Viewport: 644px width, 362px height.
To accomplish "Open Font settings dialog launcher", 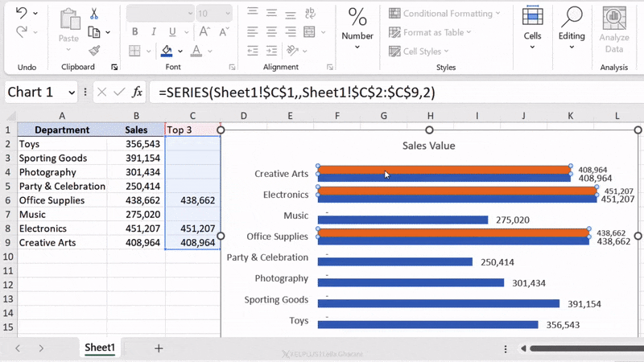I will click(x=232, y=68).
